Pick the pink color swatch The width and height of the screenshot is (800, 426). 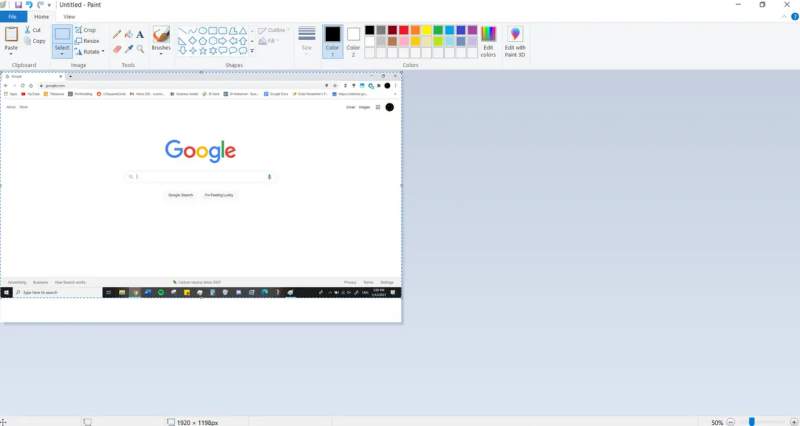[x=404, y=41]
